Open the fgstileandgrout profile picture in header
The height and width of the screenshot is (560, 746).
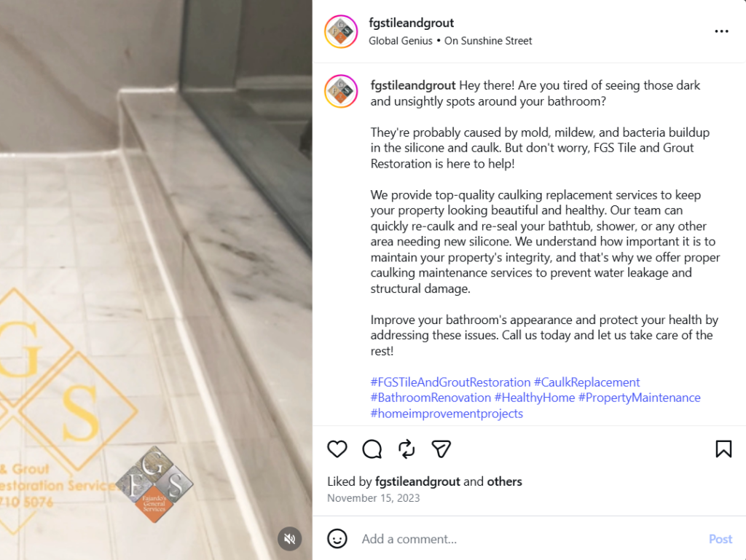(341, 31)
